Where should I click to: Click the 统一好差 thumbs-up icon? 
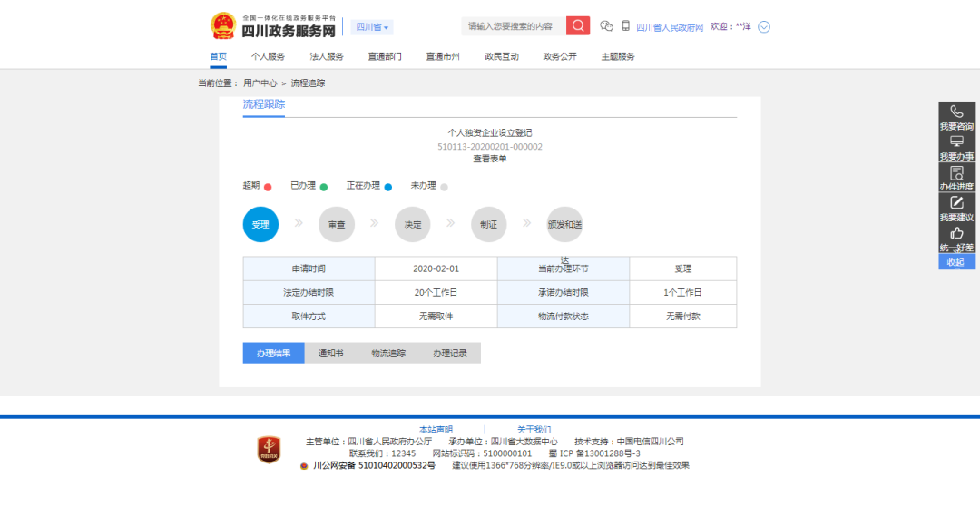click(956, 233)
